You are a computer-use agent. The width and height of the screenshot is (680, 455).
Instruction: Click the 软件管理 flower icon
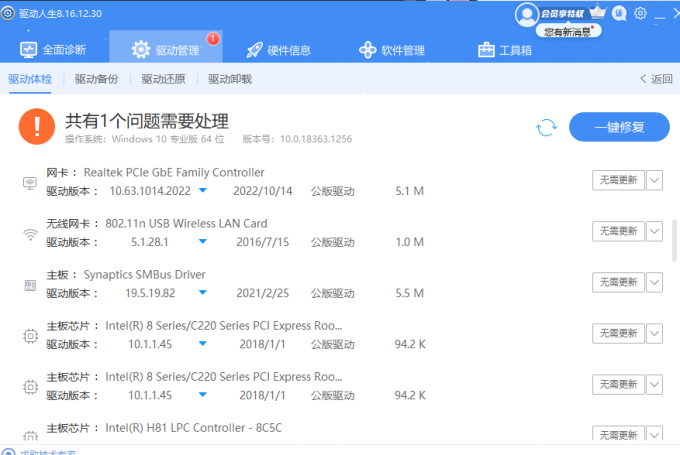(x=367, y=50)
